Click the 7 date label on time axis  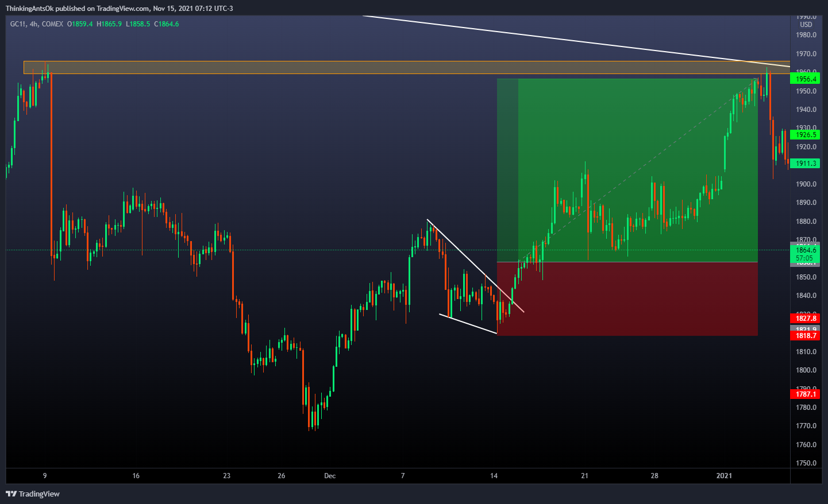pyautogui.click(x=403, y=476)
